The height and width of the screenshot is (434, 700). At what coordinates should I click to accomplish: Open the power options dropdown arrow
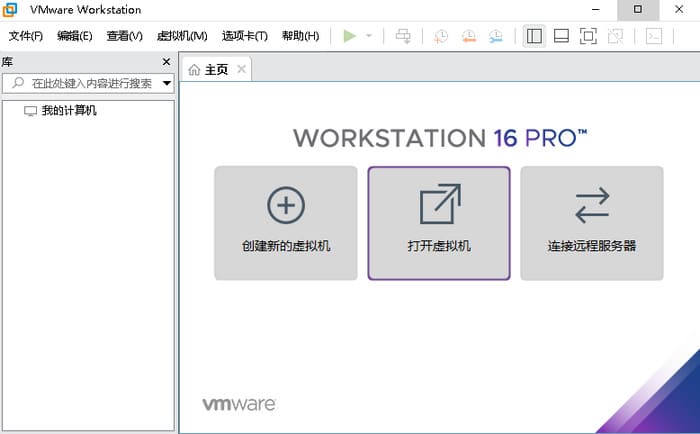[369, 36]
